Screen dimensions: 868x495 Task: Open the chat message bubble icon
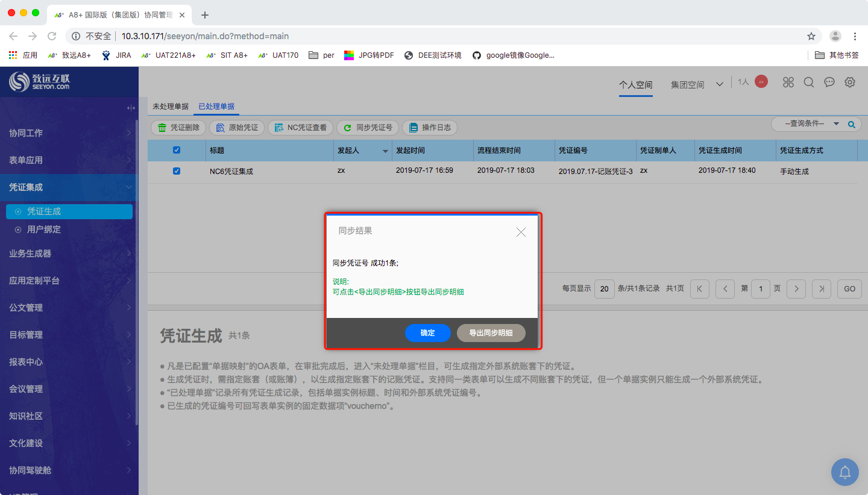(829, 82)
